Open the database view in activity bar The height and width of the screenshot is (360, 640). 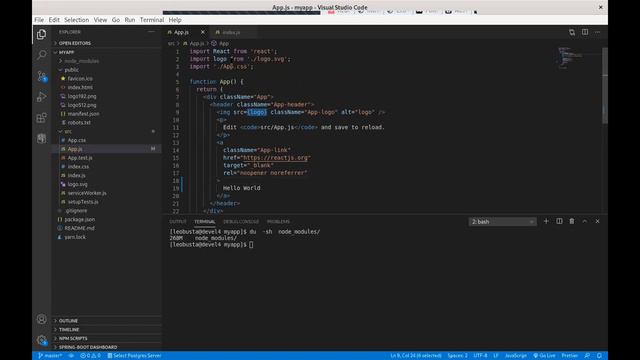tap(41, 139)
